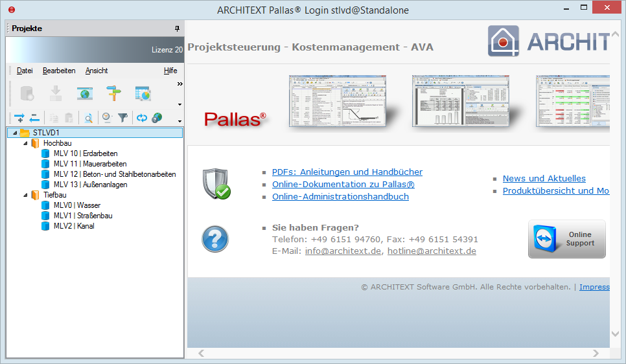Collapse the Tiefbau tree node

coord(25,195)
